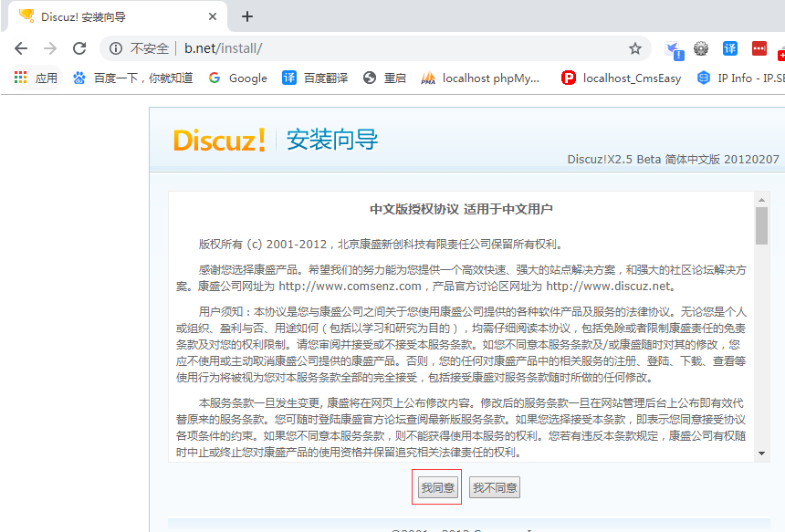Screen dimensions: 785x532
Task: Open the 应用 apps grid shortcut
Action: coord(36,78)
